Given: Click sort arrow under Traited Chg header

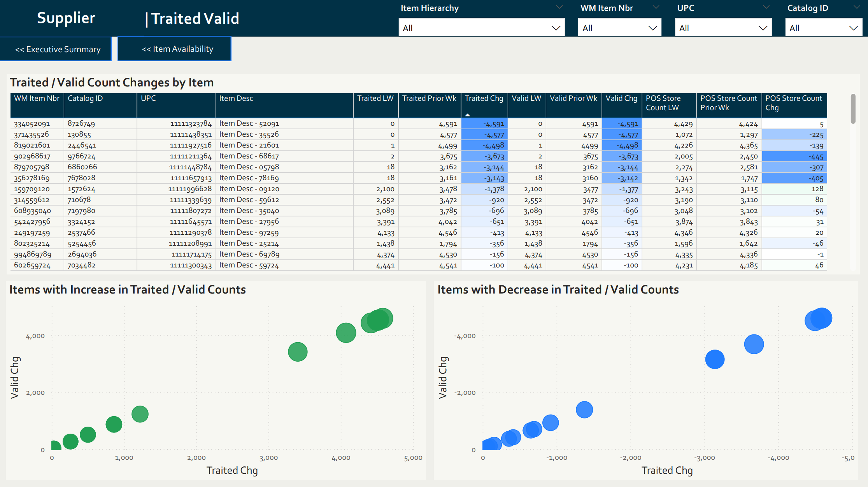Looking at the screenshot, I should tap(468, 115).
